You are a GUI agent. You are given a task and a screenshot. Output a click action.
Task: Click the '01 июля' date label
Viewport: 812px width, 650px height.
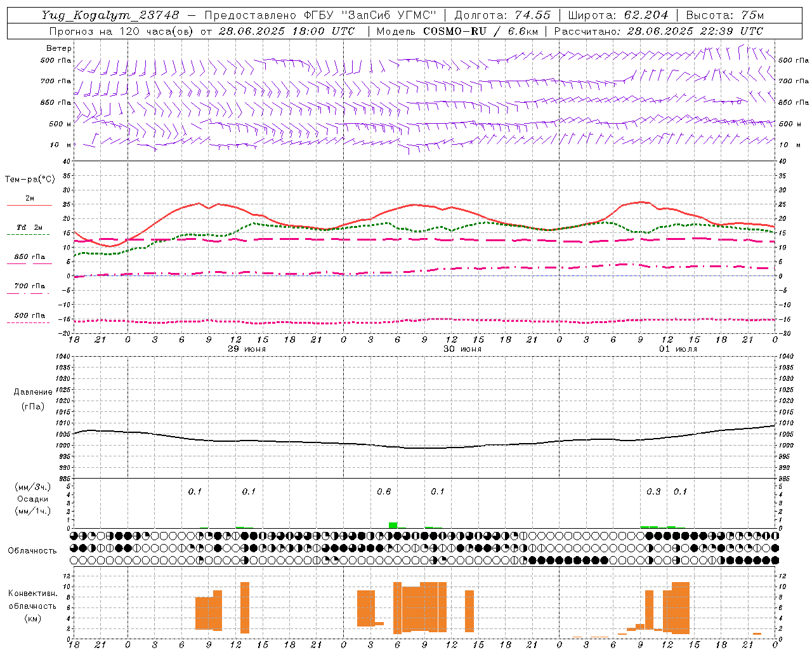(678, 349)
